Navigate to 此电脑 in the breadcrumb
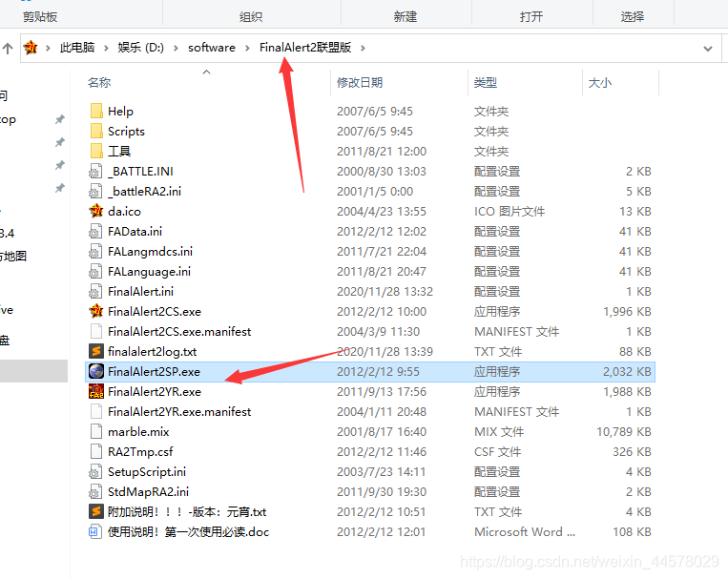Image resolution: width=728 pixels, height=579 pixels. (77, 48)
